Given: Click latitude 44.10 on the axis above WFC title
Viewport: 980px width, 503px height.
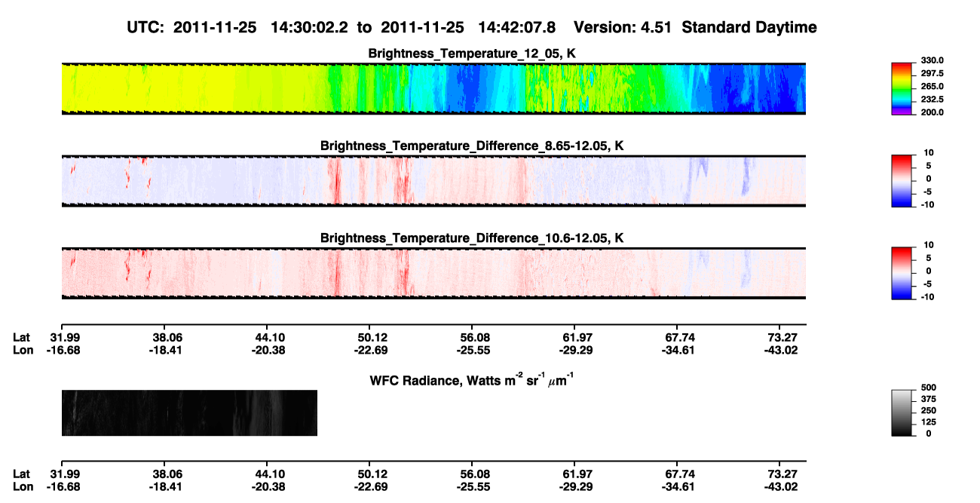Looking at the screenshot, I should [x=271, y=337].
